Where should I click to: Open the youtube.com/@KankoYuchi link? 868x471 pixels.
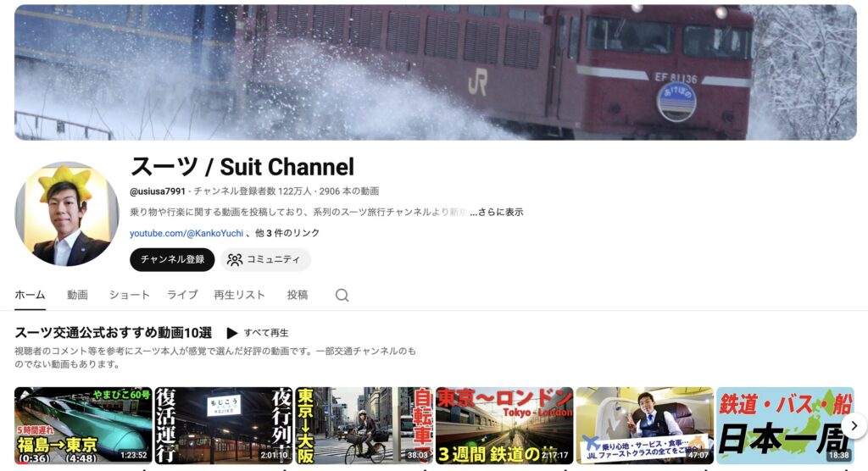pyautogui.click(x=186, y=233)
